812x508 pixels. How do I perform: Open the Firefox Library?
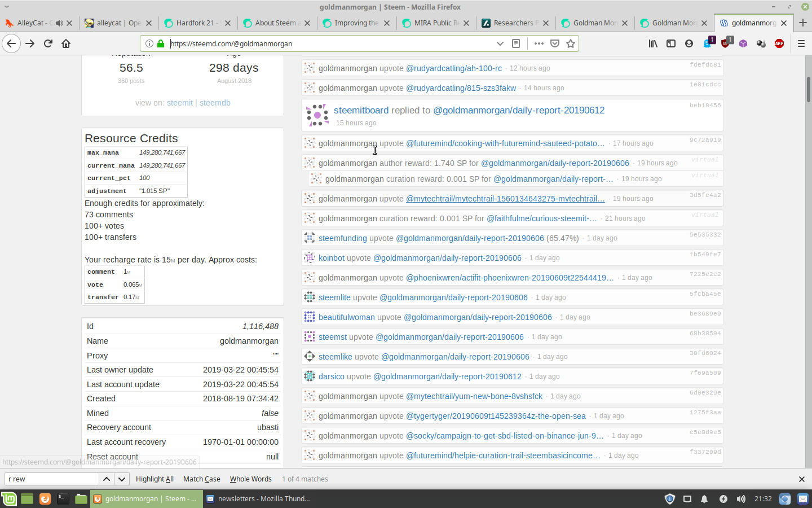[653, 43]
